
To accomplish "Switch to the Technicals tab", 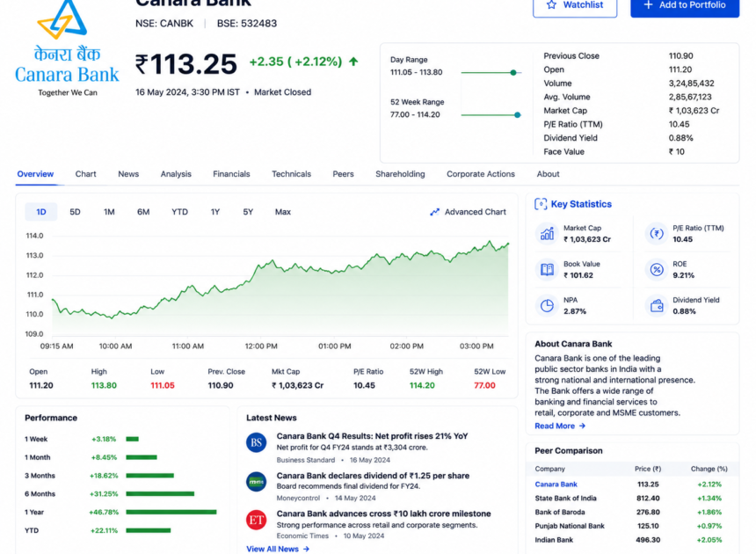I will [x=291, y=174].
